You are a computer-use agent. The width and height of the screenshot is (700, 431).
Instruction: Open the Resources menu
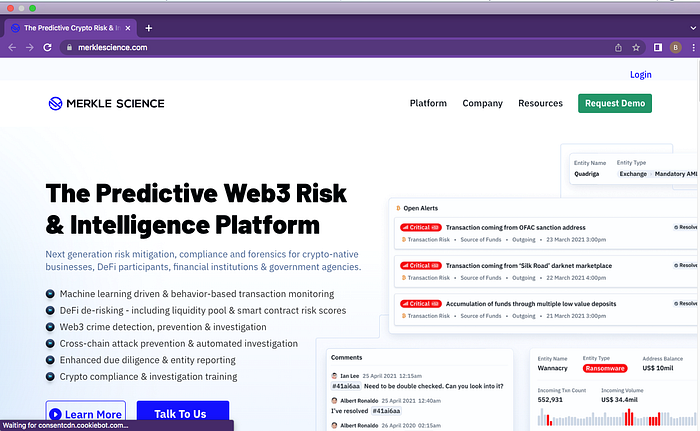pyautogui.click(x=540, y=103)
